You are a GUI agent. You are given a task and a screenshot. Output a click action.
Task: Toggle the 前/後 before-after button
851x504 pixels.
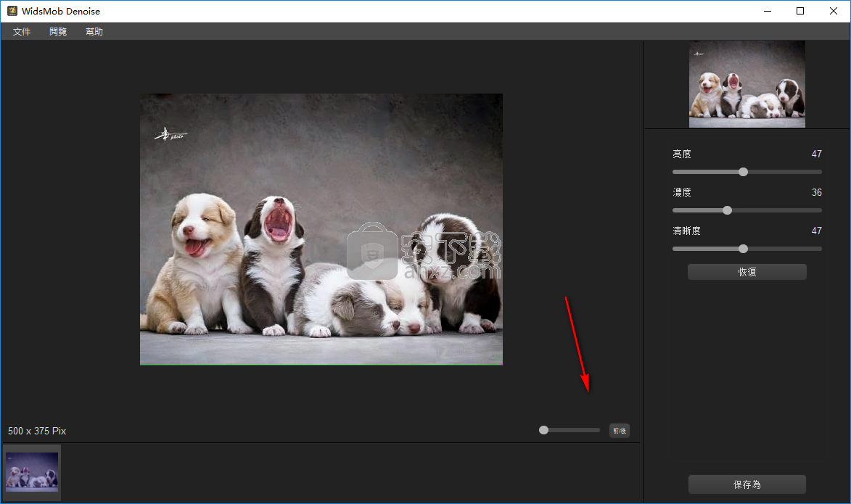tap(620, 431)
